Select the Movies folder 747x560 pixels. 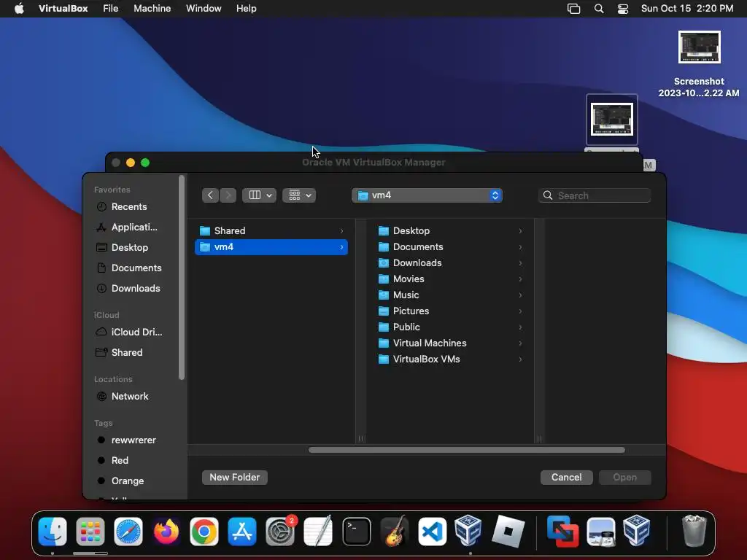(450, 279)
